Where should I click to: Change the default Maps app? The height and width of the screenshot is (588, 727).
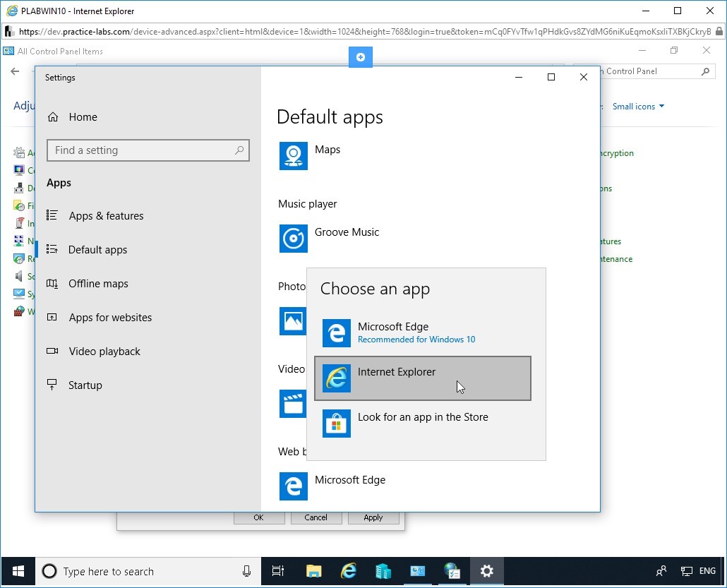[310, 156]
